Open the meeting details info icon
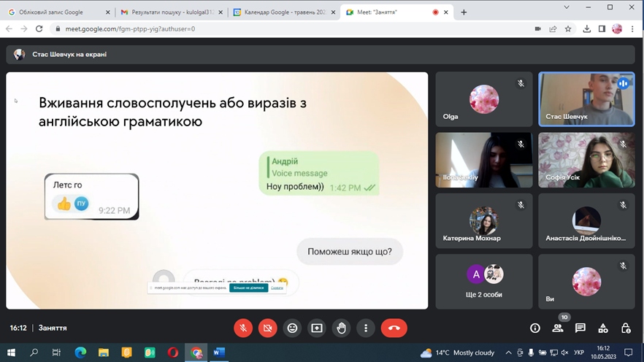 pos(535,328)
